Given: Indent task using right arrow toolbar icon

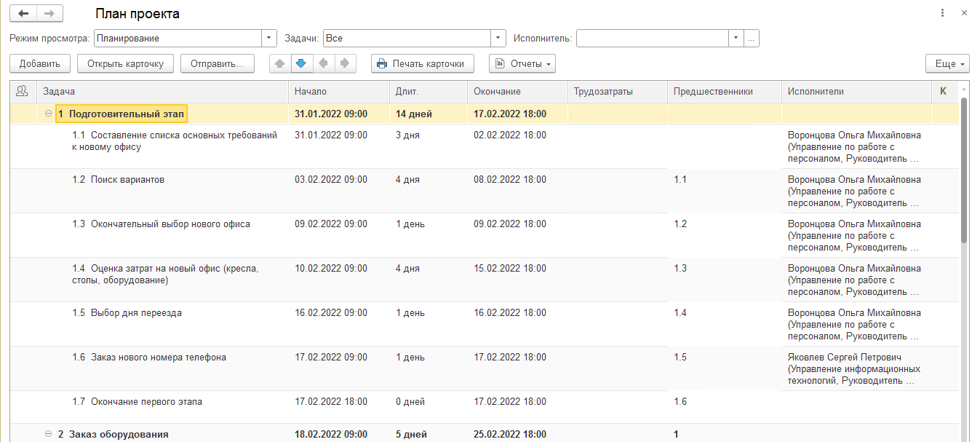Looking at the screenshot, I should (346, 63).
